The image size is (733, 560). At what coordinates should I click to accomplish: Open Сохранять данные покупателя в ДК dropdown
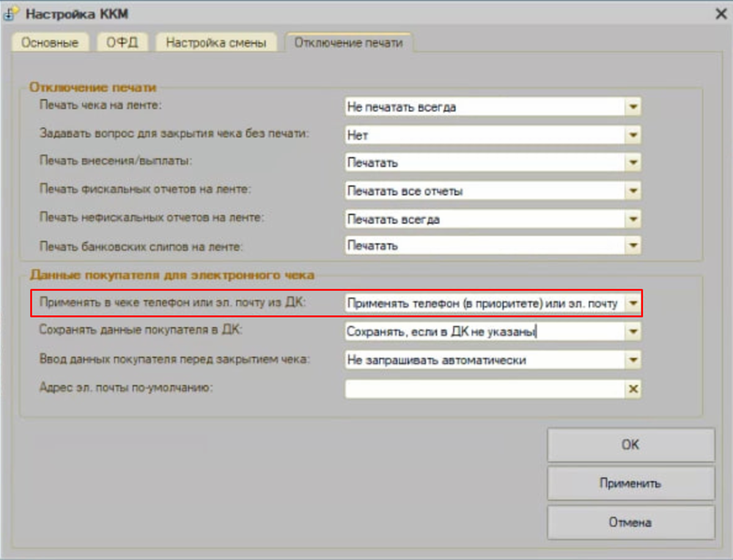click(x=633, y=332)
